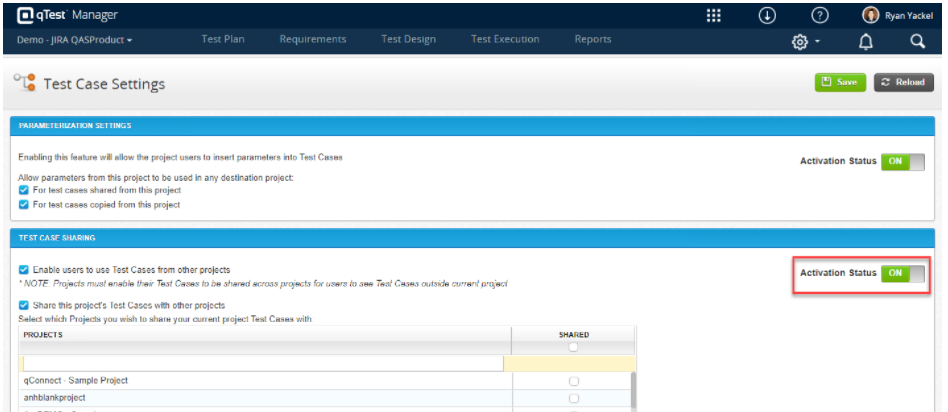The width and height of the screenshot is (948, 412).
Task: Switch to the Test Design tab
Action: click(x=408, y=39)
